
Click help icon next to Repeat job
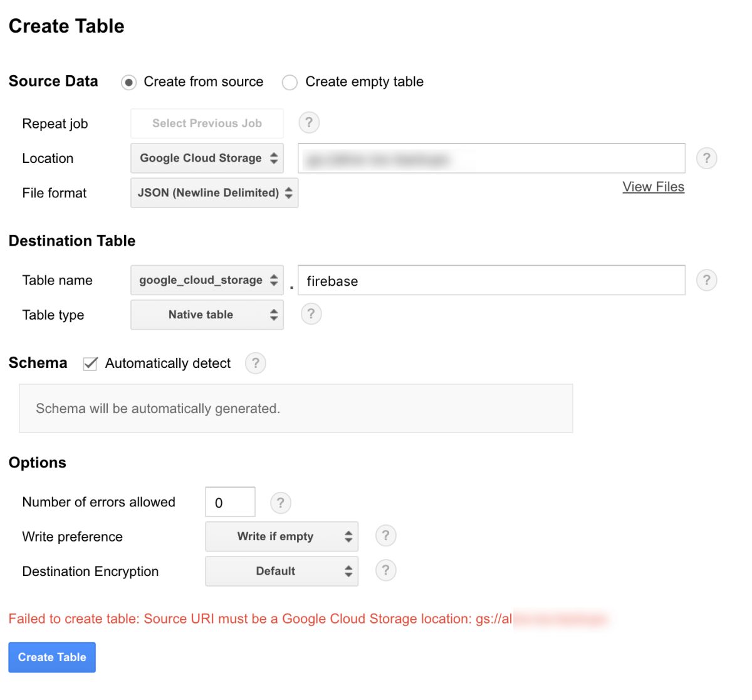click(x=309, y=123)
